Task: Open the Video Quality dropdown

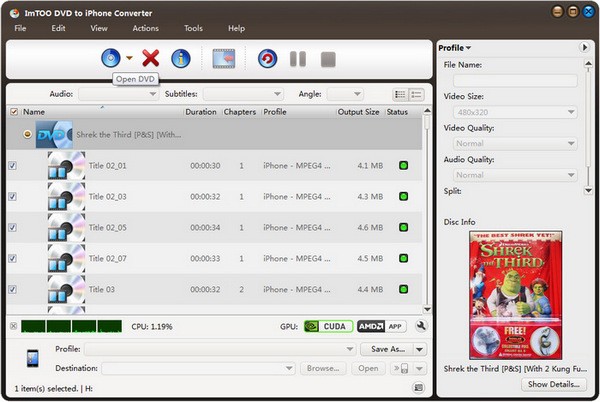Action: click(511, 143)
